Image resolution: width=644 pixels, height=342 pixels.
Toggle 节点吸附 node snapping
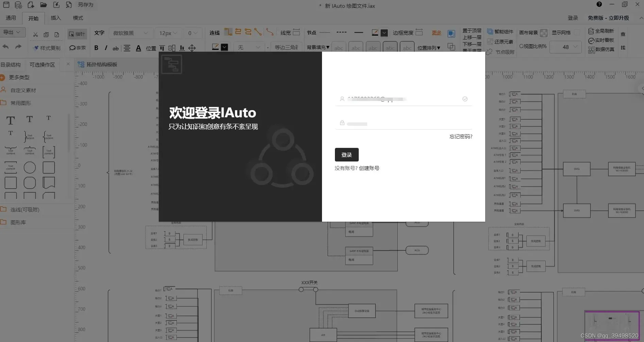click(x=501, y=52)
